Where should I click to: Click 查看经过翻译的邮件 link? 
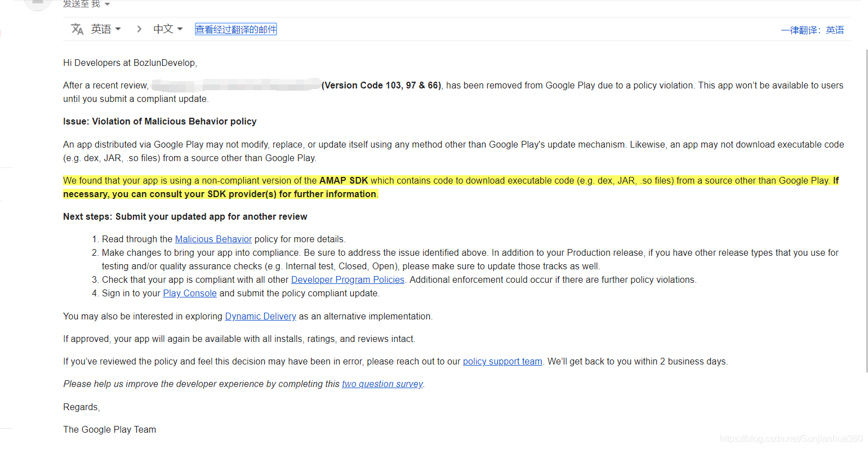click(236, 29)
